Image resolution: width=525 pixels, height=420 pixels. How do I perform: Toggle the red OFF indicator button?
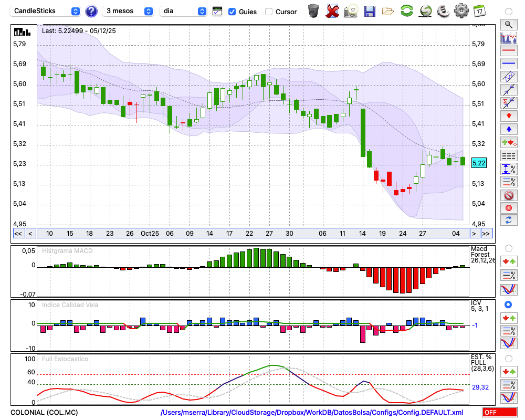point(500,412)
